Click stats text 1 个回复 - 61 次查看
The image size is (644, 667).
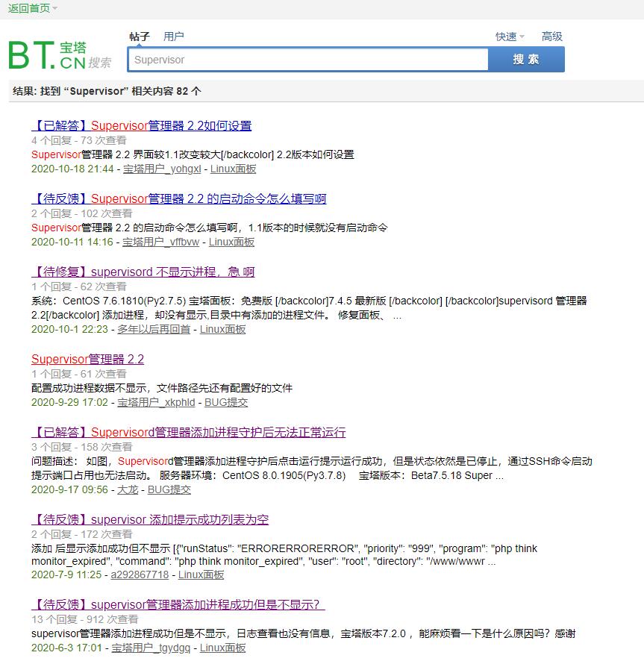coord(79,374)
